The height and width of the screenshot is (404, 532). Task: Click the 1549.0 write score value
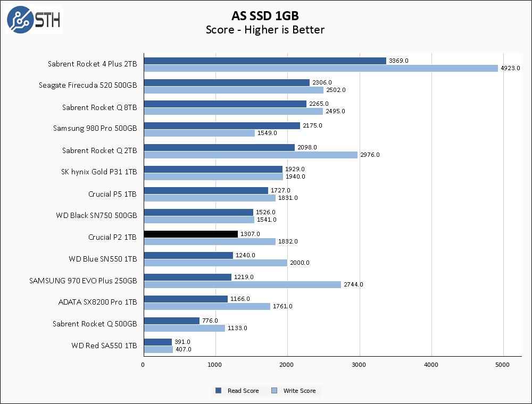pos(267,133)
